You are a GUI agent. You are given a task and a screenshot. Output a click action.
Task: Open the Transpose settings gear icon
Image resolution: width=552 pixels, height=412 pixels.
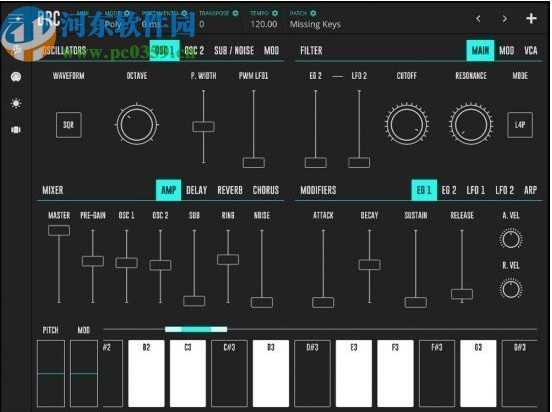pyautogui.click(x=236, y=13)
